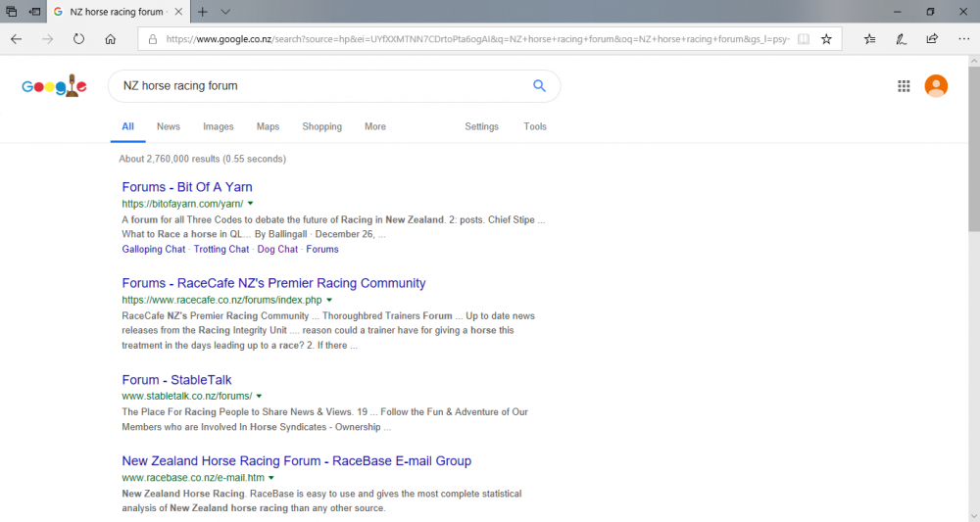Expand options arrow for bitofayarn.com result
This screenshot has width=980, height=522.
coord(251,204)
